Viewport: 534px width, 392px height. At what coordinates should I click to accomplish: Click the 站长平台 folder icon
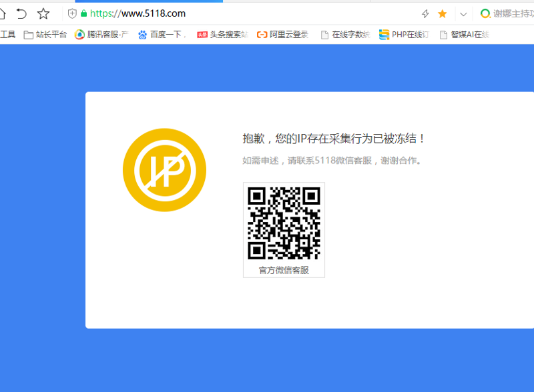(x=28, y=35)
